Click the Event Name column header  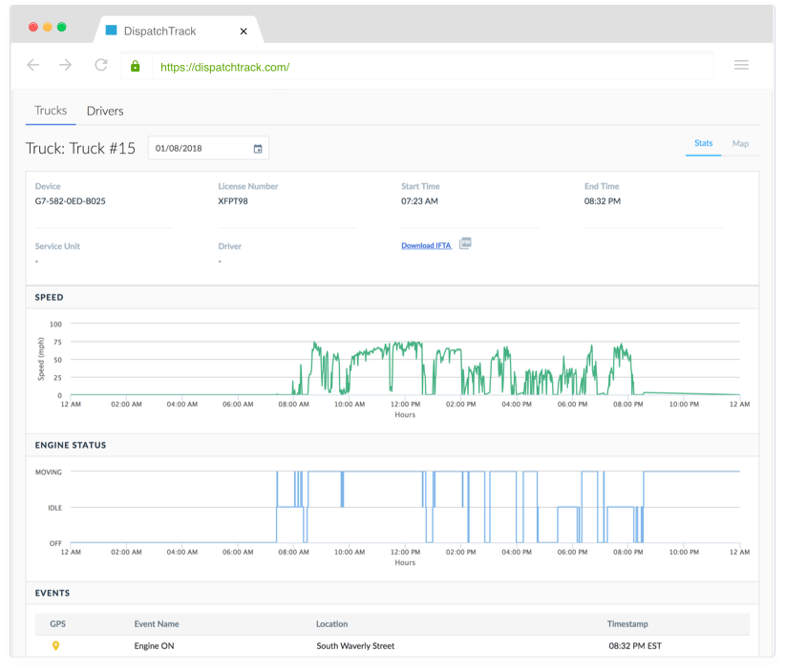point(157,624)
